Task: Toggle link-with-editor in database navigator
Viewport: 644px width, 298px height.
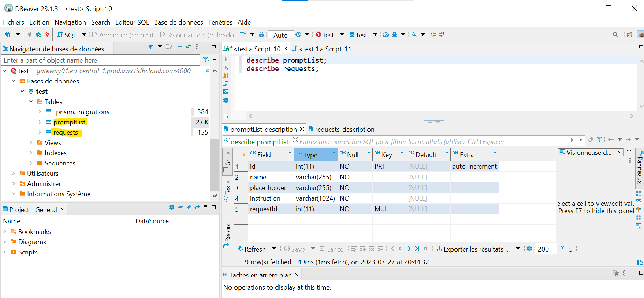Action: click(x=189, y=47)
